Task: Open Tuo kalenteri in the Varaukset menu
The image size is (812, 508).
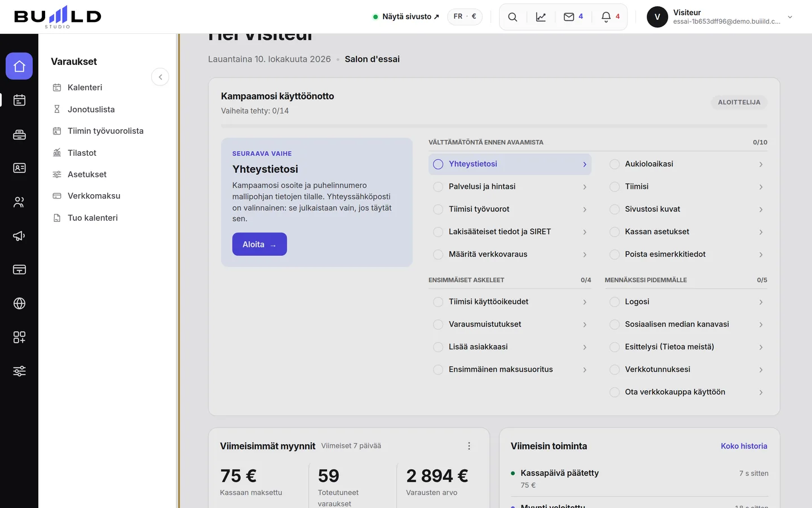Action: (86, 218)
